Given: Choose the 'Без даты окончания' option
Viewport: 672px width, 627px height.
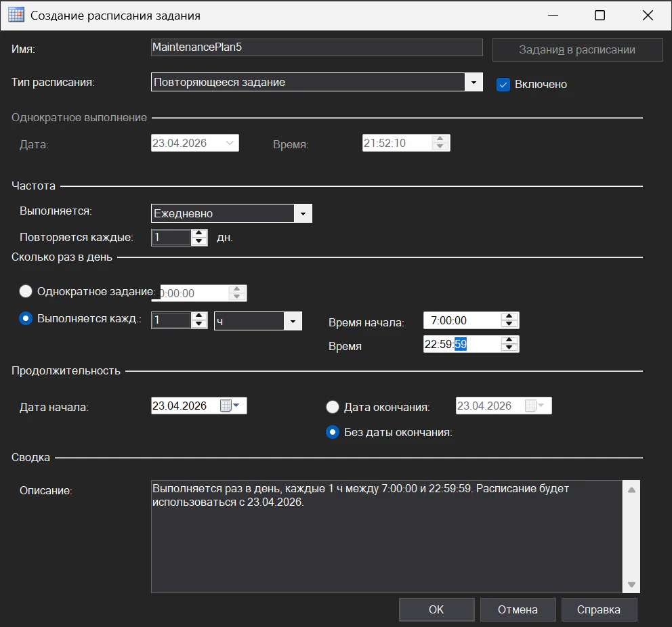Looking at the screenshot, I should pos(333,432).
